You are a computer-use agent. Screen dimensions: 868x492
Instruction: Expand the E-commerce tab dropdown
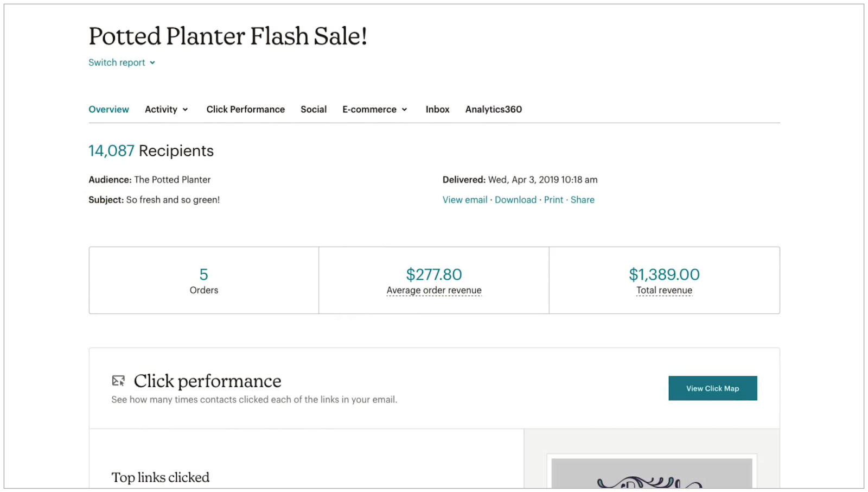click(x=374, y=109)
